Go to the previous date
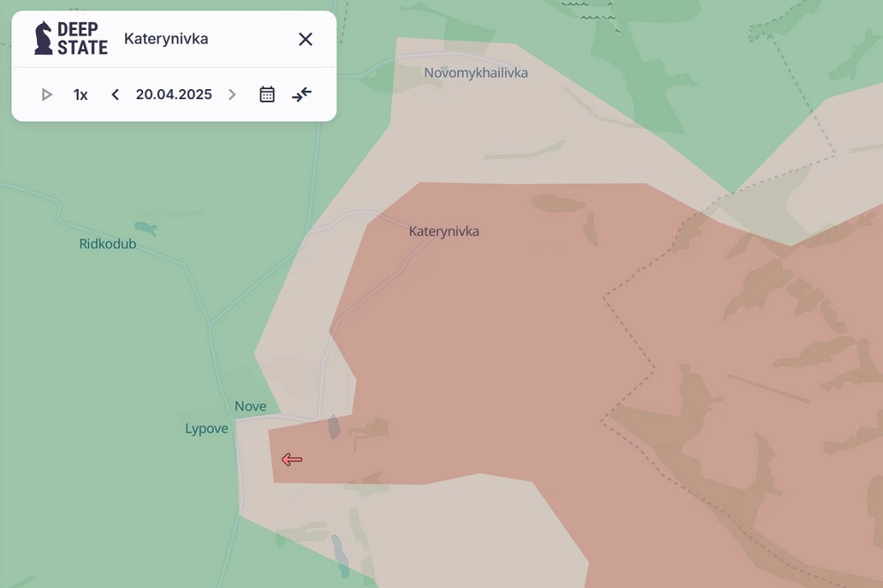The width and height of the screenshot is (883, 588). [115, 94]
